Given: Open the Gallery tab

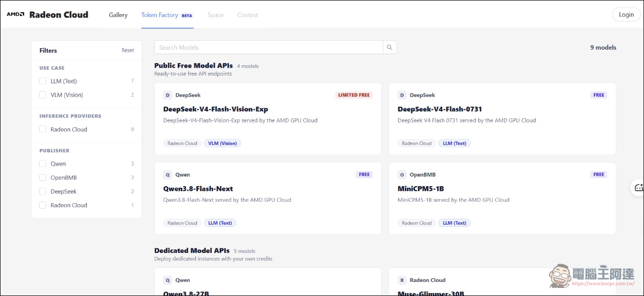Looking at the screenshot, I should coord(118,15).
